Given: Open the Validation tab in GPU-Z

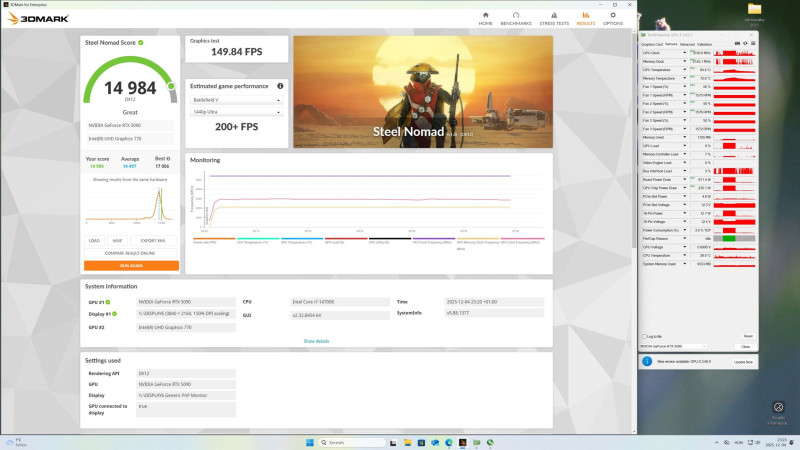Looking at the screenshot, I should (x=704, y=44).
